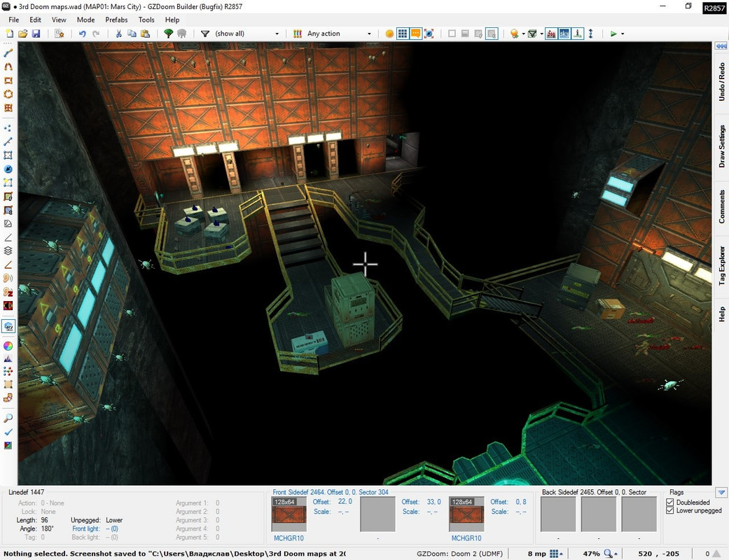This screenshot has width=729, height=560.
Task: Cut selection with the scissors icon
Action: click(118, 34)
